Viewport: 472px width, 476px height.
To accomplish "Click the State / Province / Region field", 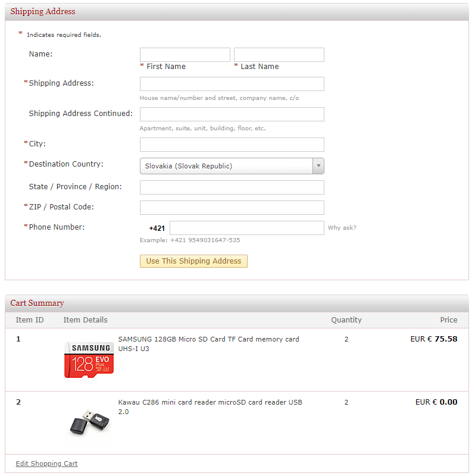I will (232, 187).
